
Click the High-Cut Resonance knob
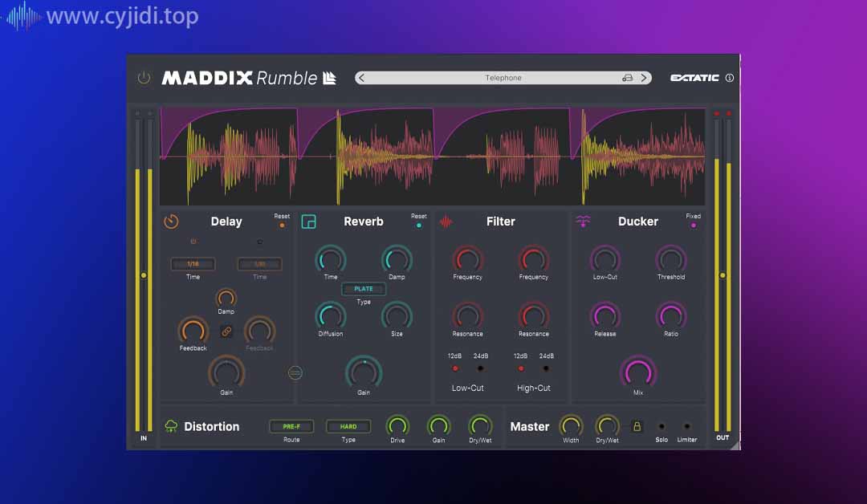534,316
